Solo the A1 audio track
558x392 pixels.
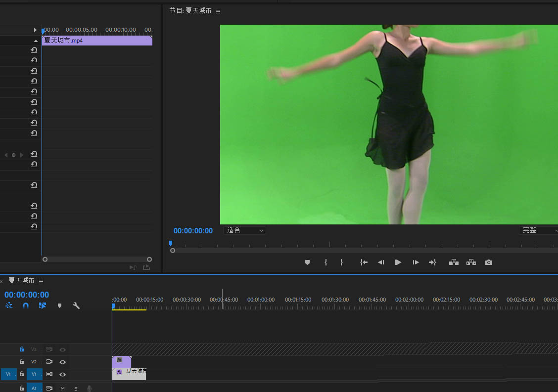(x=76, y=389)
